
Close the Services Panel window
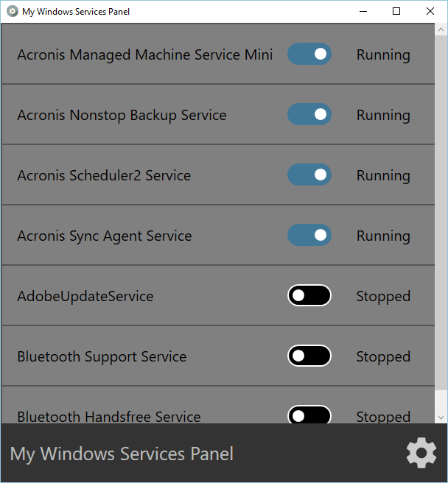(x=430, y=11)
